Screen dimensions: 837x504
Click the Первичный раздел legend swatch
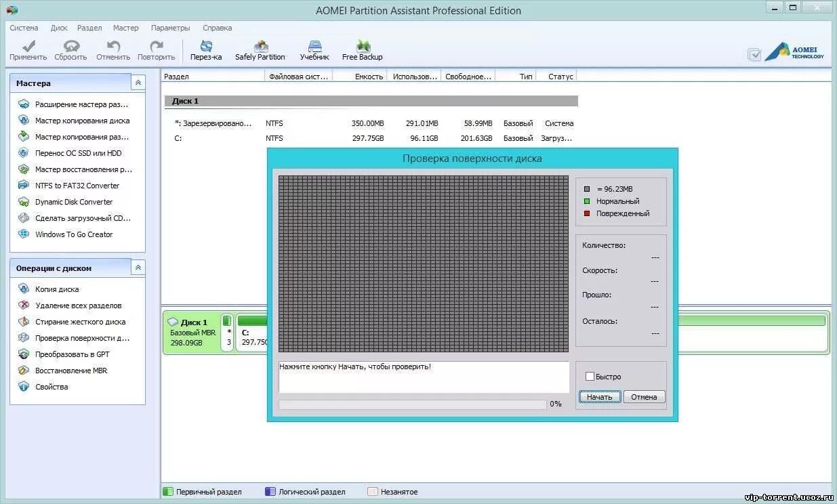click(167, 492)
